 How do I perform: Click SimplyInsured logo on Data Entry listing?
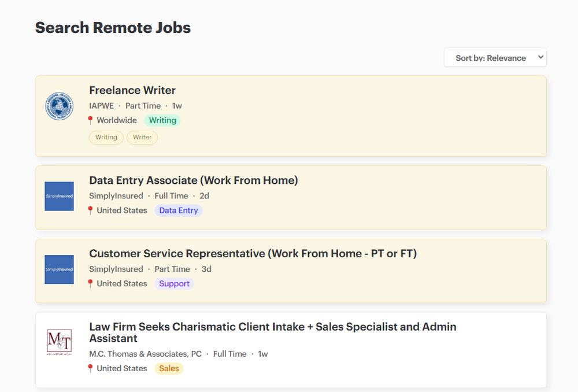tap(60, 196)
